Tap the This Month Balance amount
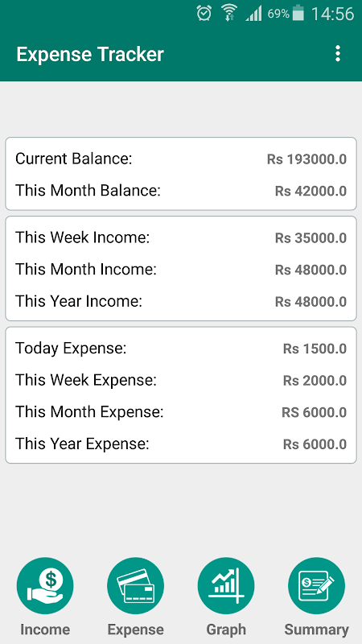 311,191
